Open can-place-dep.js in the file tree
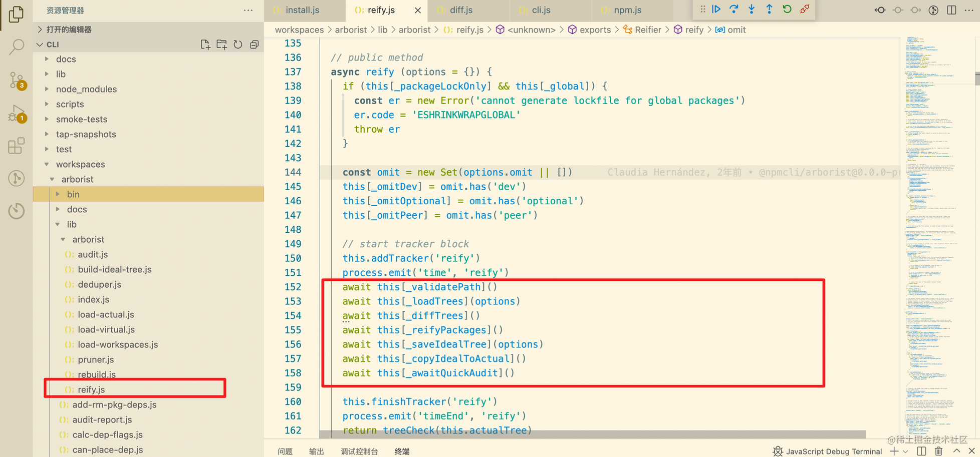Screen dimensions: 980x457 [148, 449]
